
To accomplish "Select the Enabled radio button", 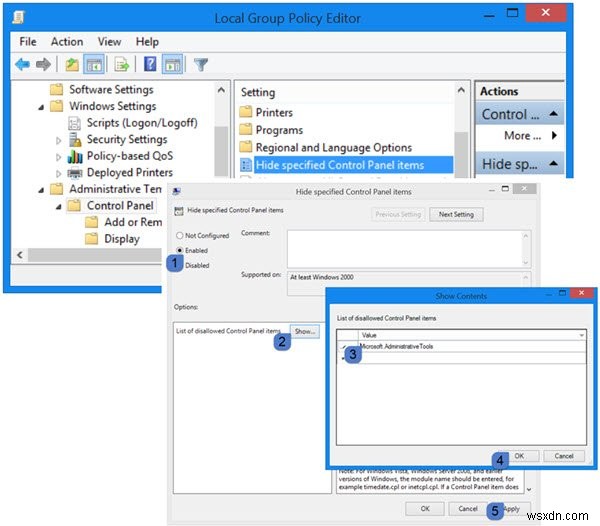I will 179,250.
